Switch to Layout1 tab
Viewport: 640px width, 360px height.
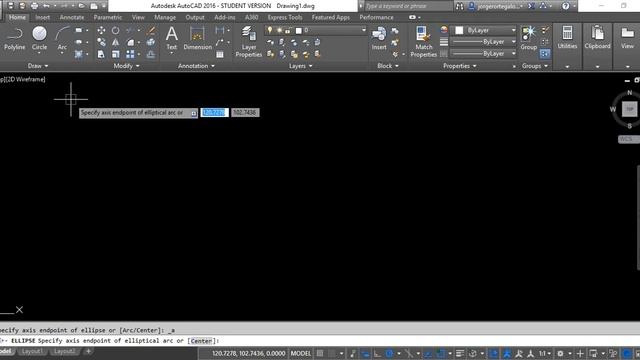32,351
